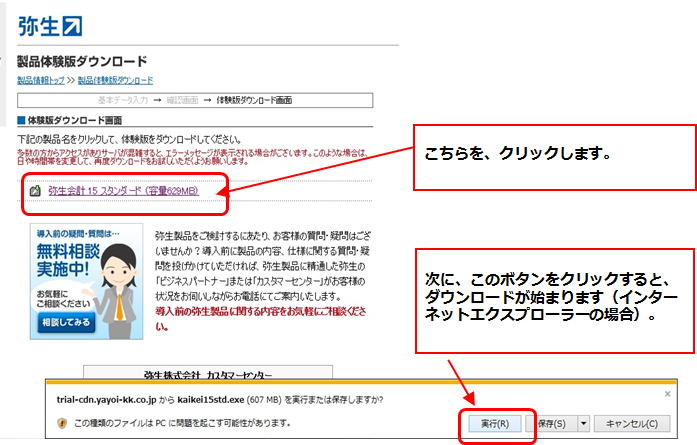Click the 相談してみる button in banner
This screenshot has height=445, width=697.
click(66, 322)
